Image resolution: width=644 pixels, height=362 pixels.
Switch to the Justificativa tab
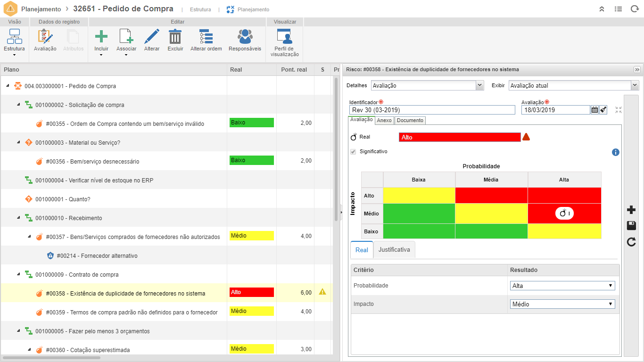pyautogui.click(x=394, y=250)
